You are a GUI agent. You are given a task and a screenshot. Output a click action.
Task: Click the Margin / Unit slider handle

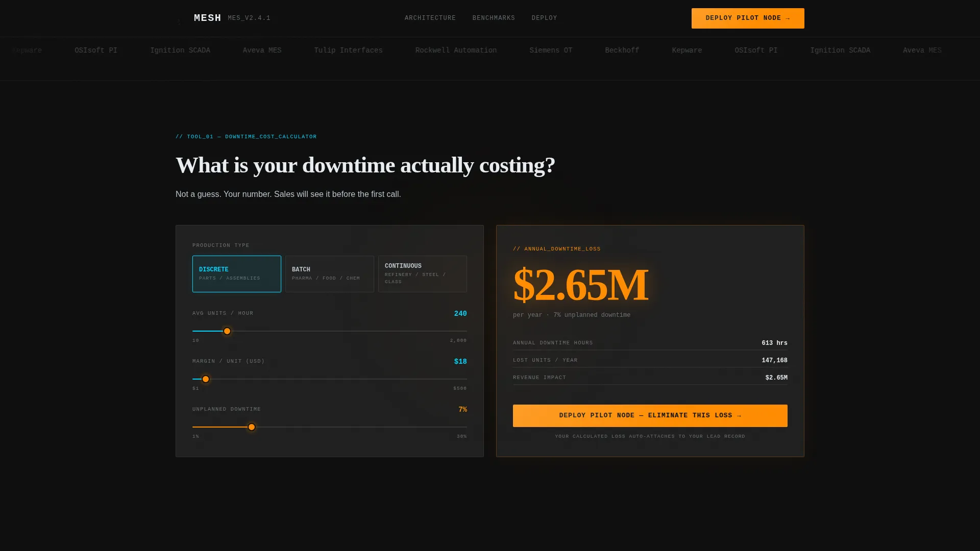coord(206,379)
